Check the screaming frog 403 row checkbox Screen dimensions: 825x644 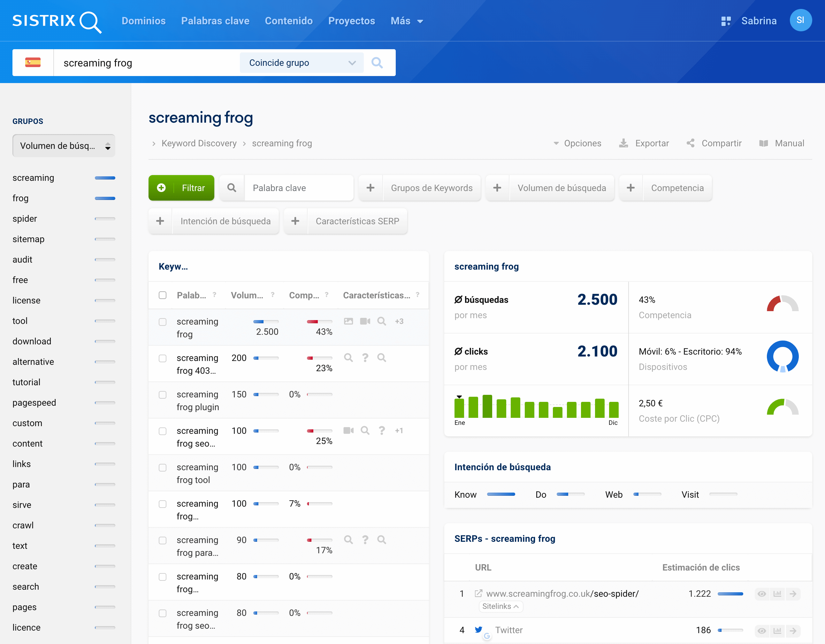coord(163,358)
